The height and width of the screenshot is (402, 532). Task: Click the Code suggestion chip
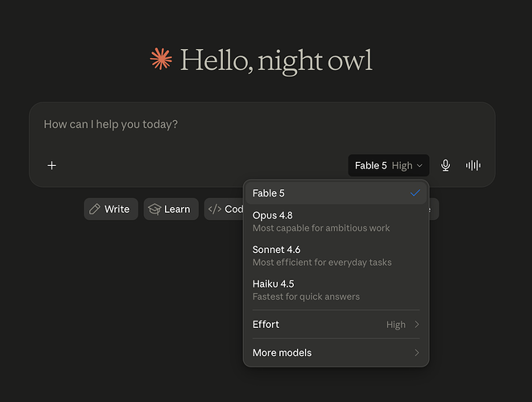pyautogui.click(x=224, y=209)
